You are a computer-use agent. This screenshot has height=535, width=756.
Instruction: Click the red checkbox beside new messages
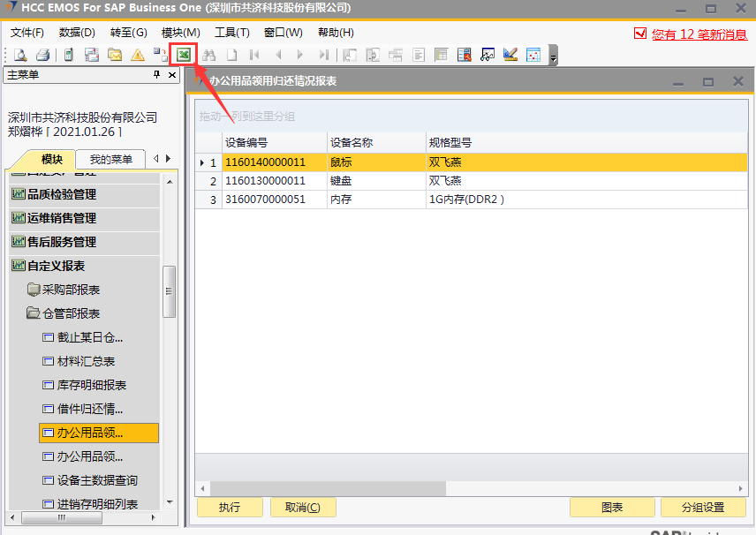[x=640, y=34]
